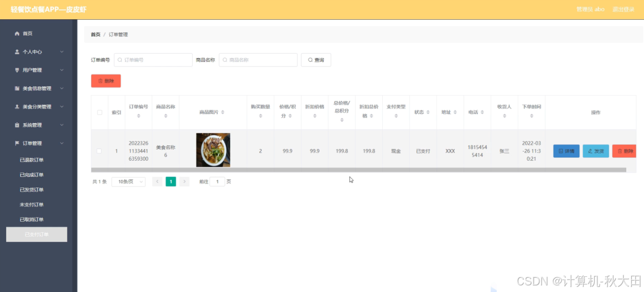Click the icon beside 美食分类管理
Image resolution: width=644 pixels, height=292 pixels.
point(17,106)
